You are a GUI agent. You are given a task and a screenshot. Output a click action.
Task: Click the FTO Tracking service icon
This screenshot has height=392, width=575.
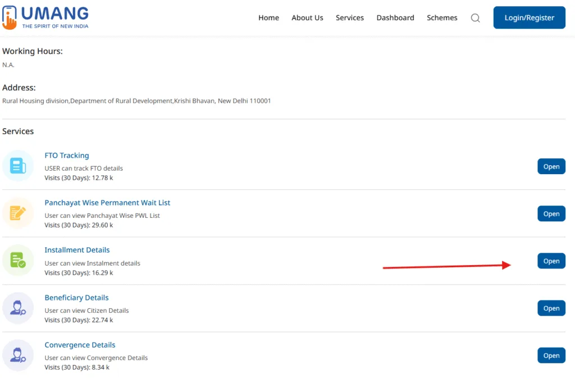(x=18, y=166)
